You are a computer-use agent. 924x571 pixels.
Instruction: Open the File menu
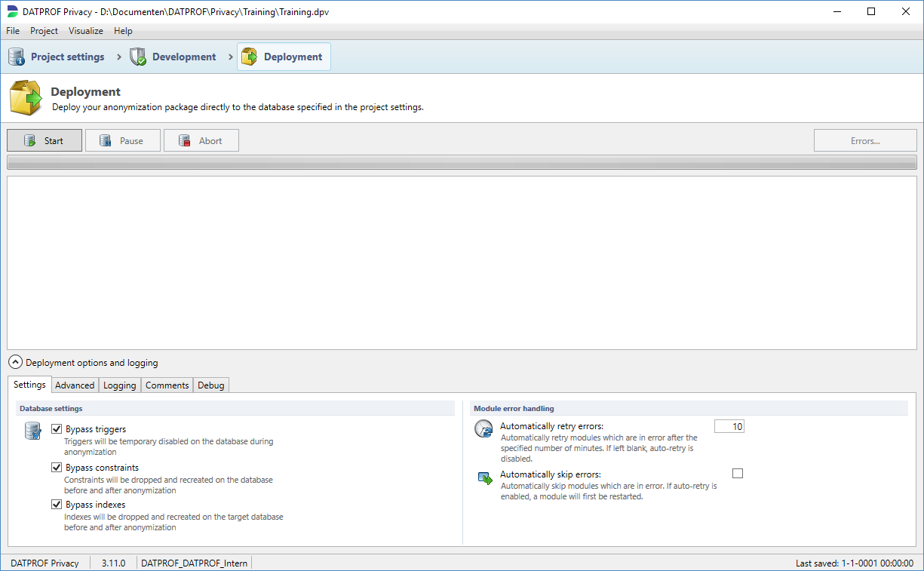(x=13, y=31)
